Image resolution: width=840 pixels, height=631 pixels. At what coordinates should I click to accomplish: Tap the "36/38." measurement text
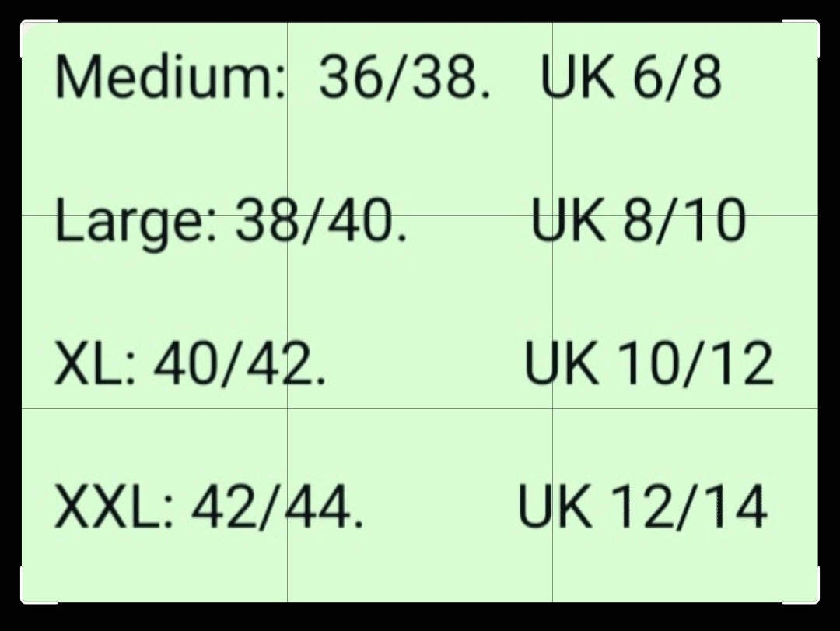404,79
